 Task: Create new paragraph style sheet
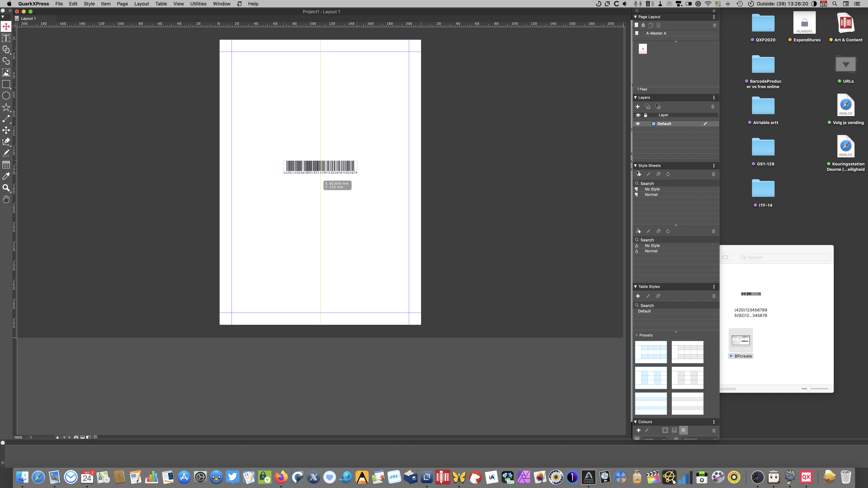638,174
